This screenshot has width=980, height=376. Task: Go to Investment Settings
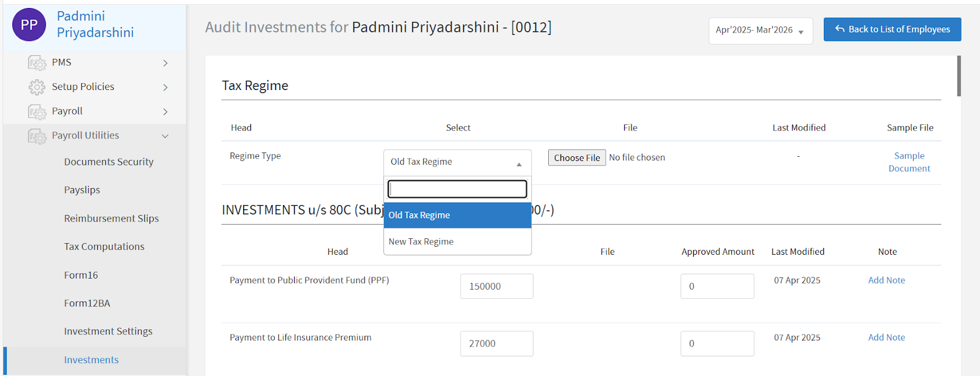click(x=108, y=331)
